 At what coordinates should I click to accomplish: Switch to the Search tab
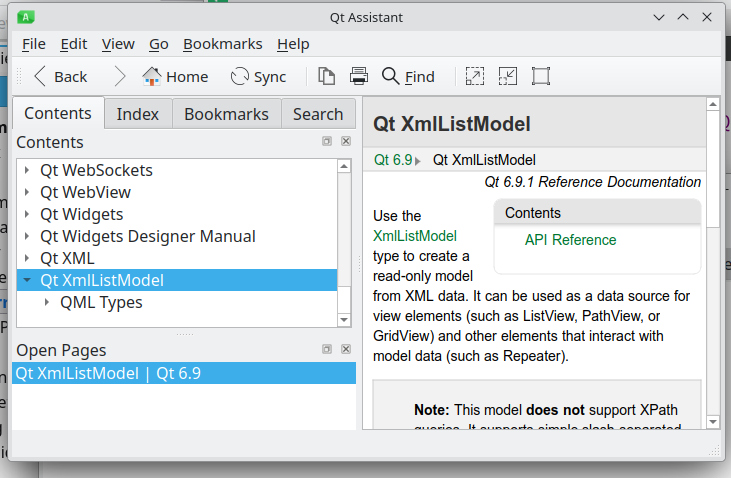tap(318, 114)
